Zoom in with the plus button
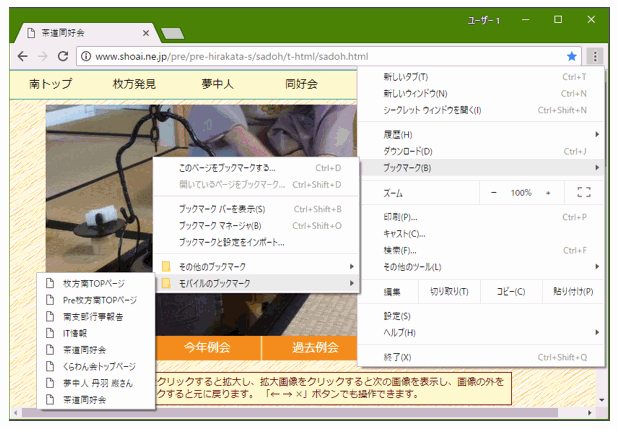The width and height of the screenshot is (618, 429). tap(548, 192)
